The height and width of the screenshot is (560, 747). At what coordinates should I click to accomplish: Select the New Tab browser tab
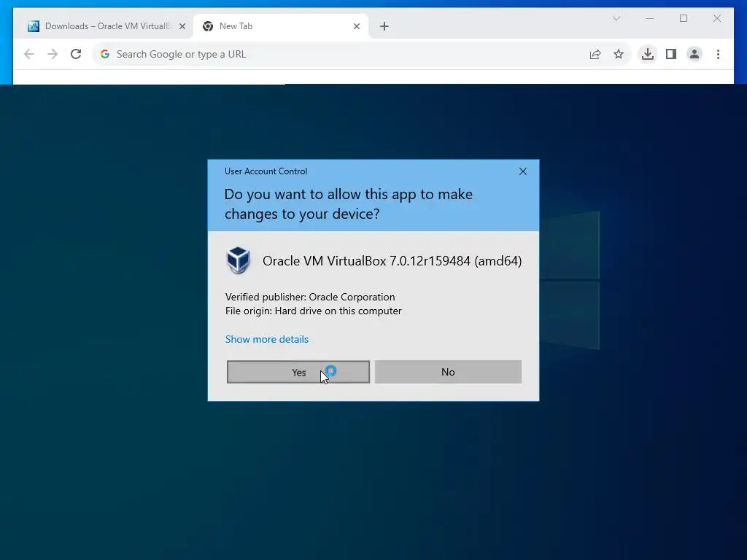pyautogui.click(x=281, y=26)
